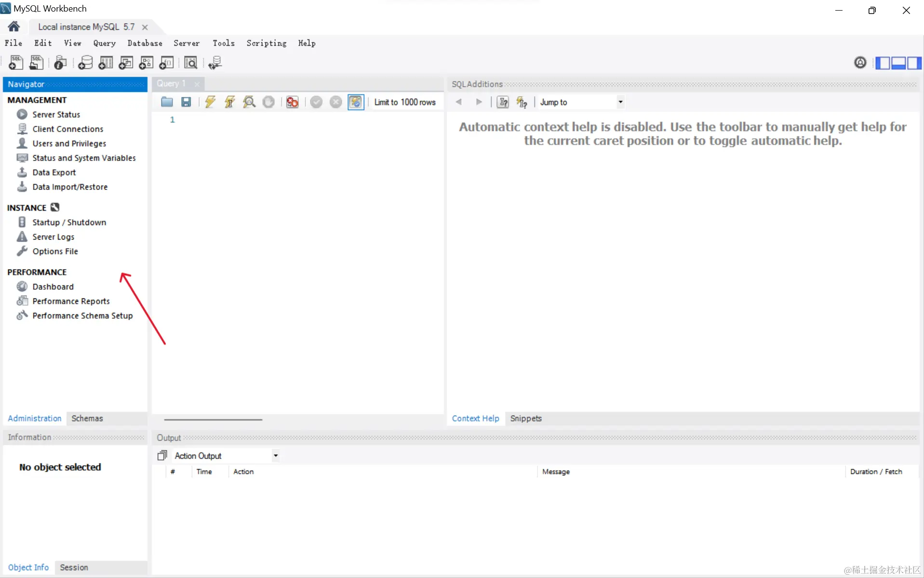
Task: Commit the transaction with checkmark icon
Action: click(x=316, y=102)
